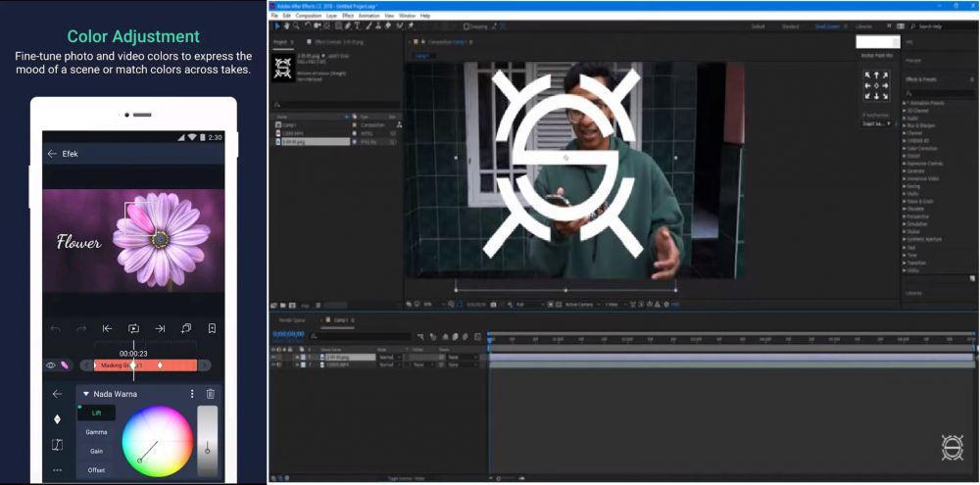Select the Selection tool in After Effects toolbar

[x=277, y=26]
